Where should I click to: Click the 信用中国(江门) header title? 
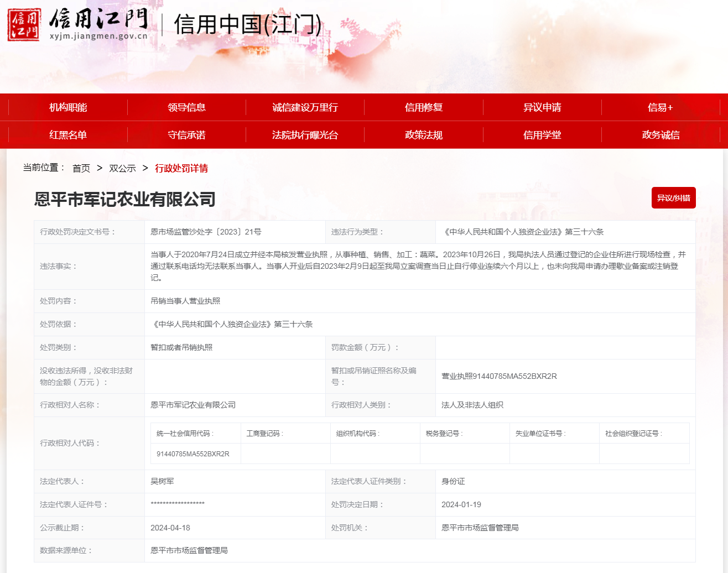[x=247, y=25]
